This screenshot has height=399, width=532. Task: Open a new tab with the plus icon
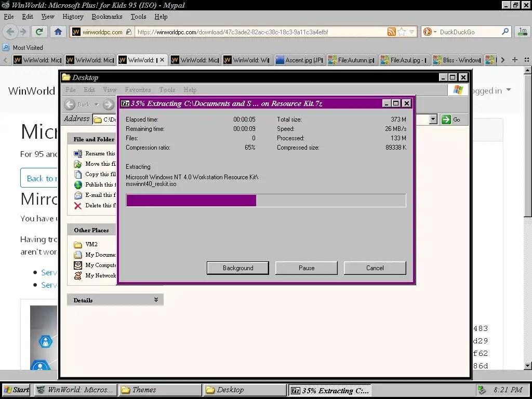[515, 60]
